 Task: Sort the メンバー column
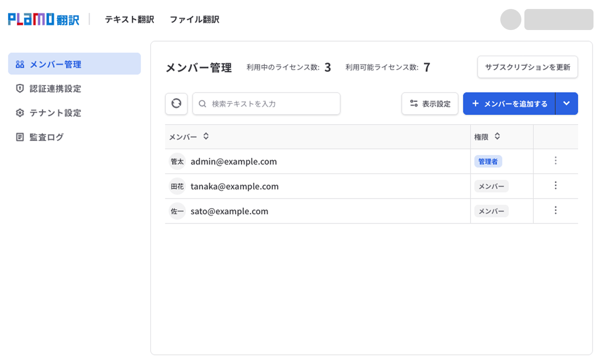[x=206, y=137]
